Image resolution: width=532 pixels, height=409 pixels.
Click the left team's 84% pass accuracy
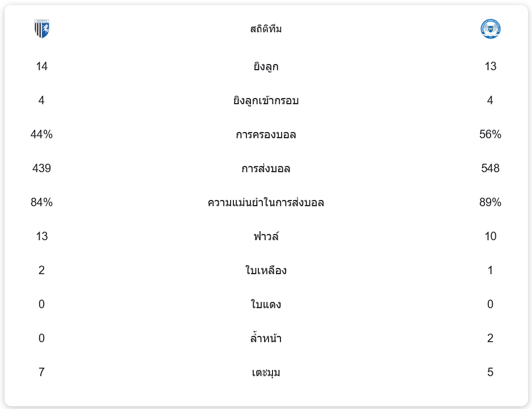coord(41,202)
